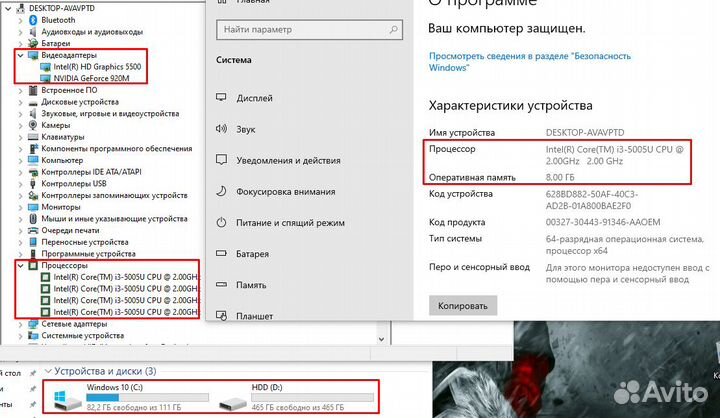Screen dimensions: 720x418
Task: Open the Планшет settings page
Action: point(254,316)
